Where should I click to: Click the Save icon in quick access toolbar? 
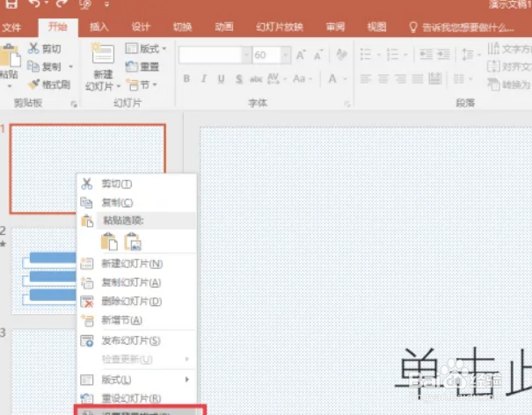(x=11, y=4)
